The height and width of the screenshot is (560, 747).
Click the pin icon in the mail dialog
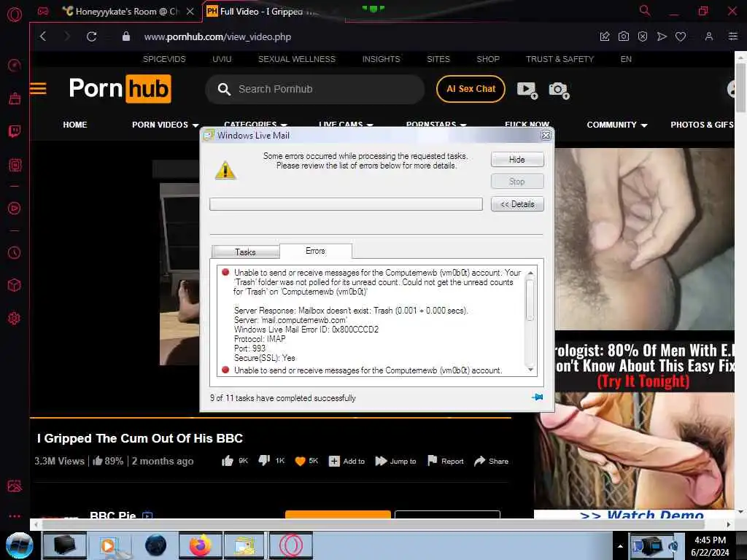pyautogui.click(x=538, y=397)
